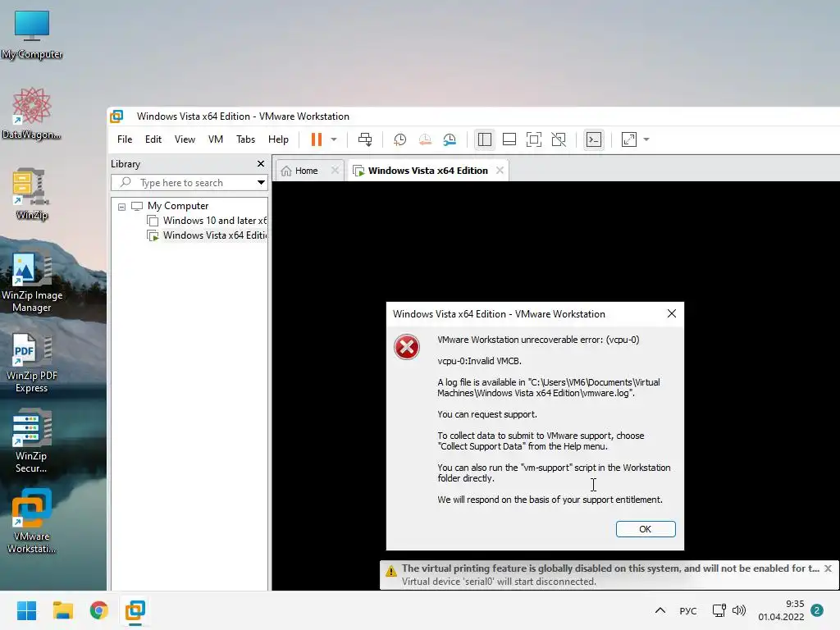Open WinZip desktop shortcut

tap(32, 194)
